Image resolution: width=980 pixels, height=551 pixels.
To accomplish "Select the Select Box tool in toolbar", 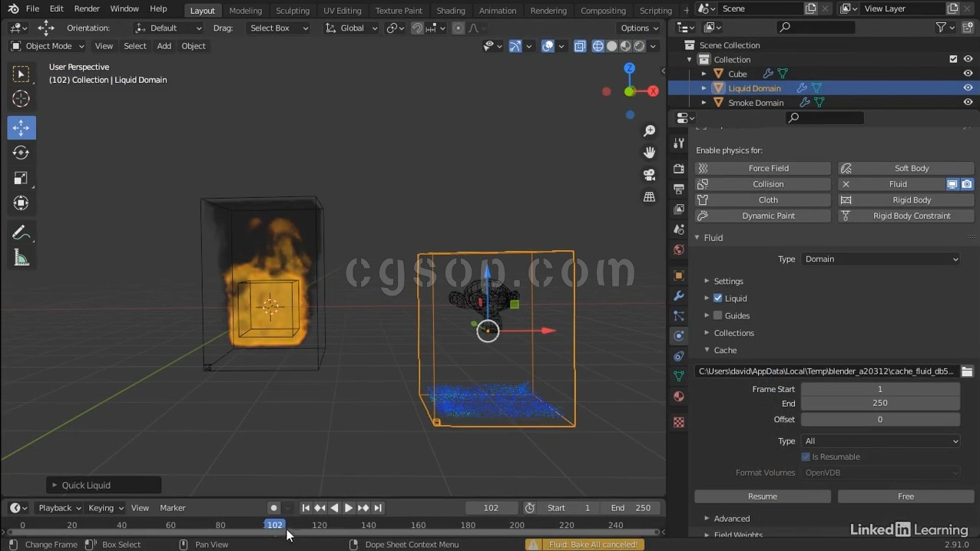I will click(22, 74).
